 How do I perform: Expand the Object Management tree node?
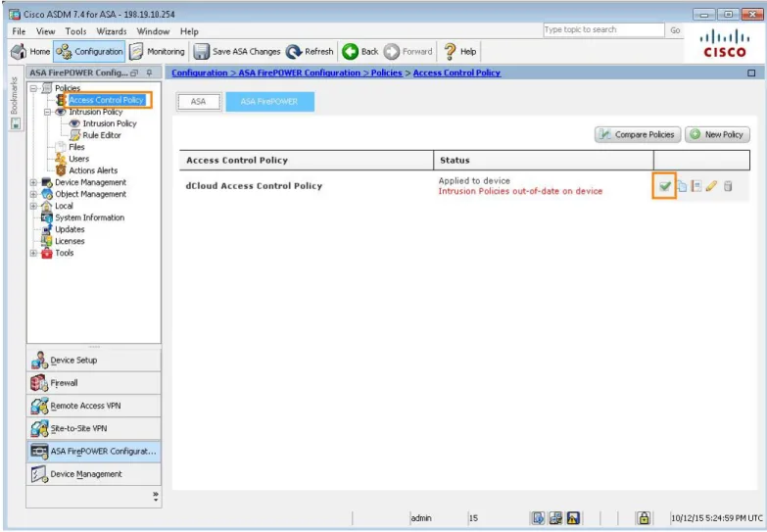(x=33, y=194)
